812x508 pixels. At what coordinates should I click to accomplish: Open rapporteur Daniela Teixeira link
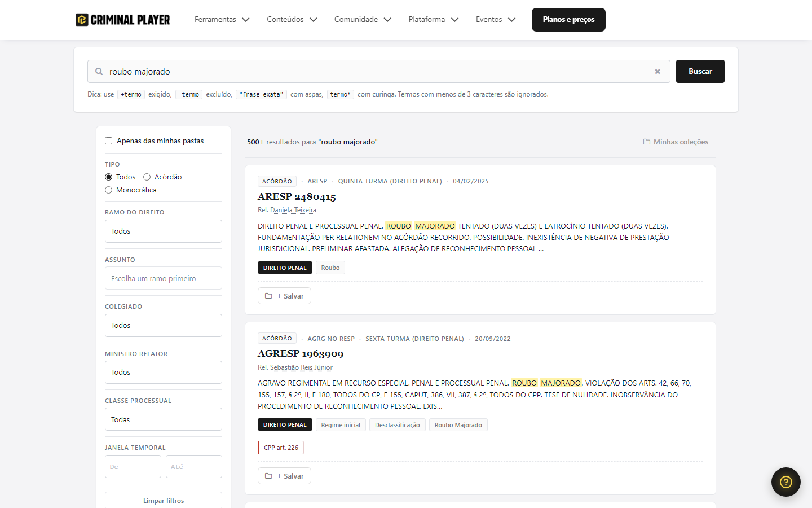point(293,210)
